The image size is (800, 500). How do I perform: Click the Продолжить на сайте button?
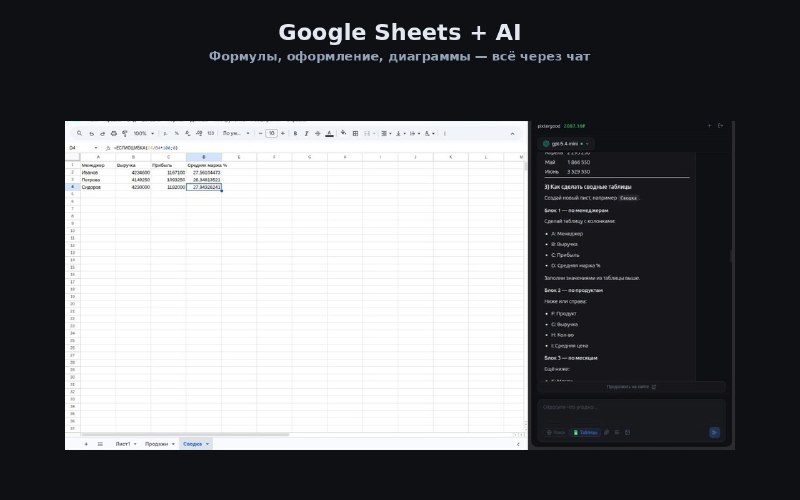click(631, 386)
